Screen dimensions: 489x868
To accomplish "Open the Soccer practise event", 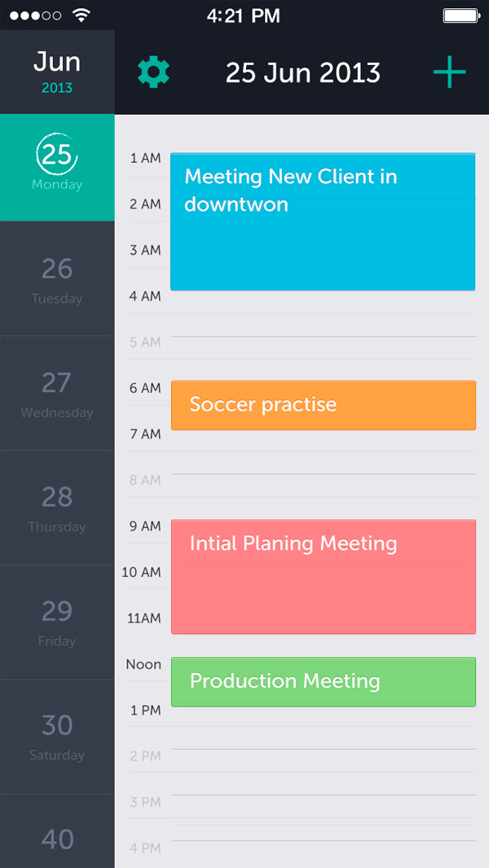I will (x=323, y=405).
